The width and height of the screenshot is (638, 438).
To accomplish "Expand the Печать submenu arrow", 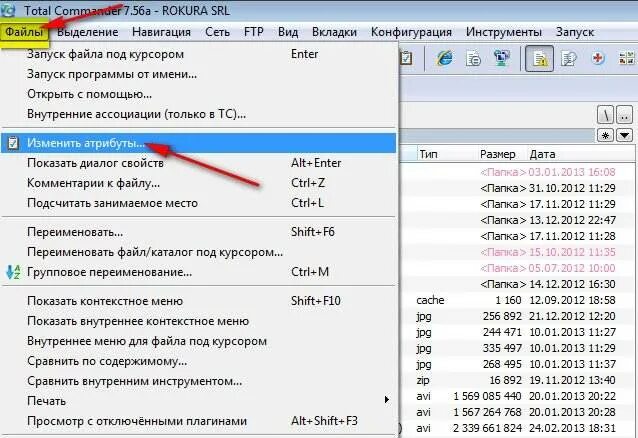I will pos(387,400).
